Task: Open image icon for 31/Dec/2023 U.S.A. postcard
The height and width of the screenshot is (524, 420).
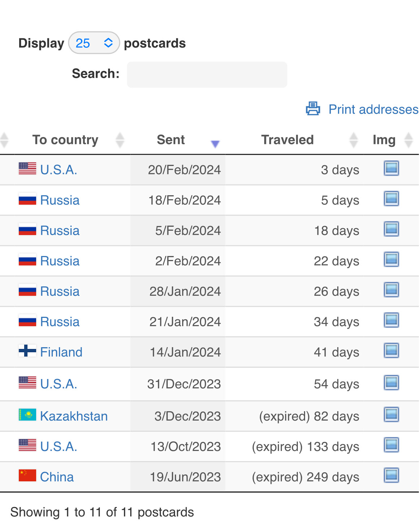Action: 391,383
